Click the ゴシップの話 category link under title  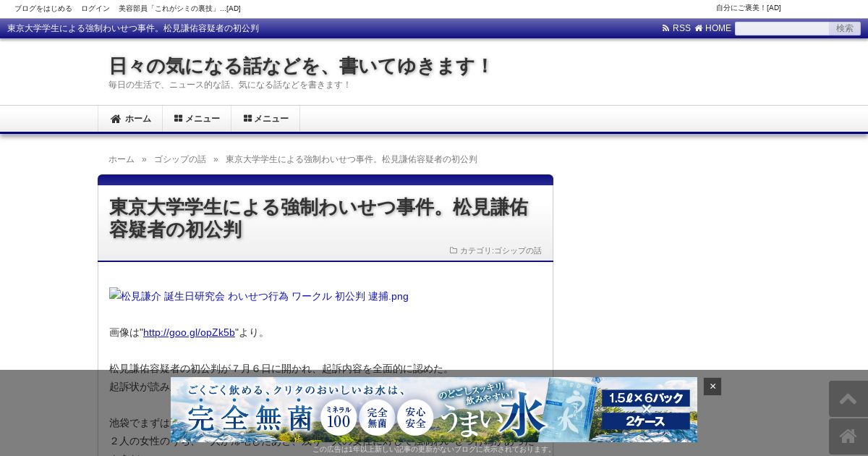(x=518, y=250)
